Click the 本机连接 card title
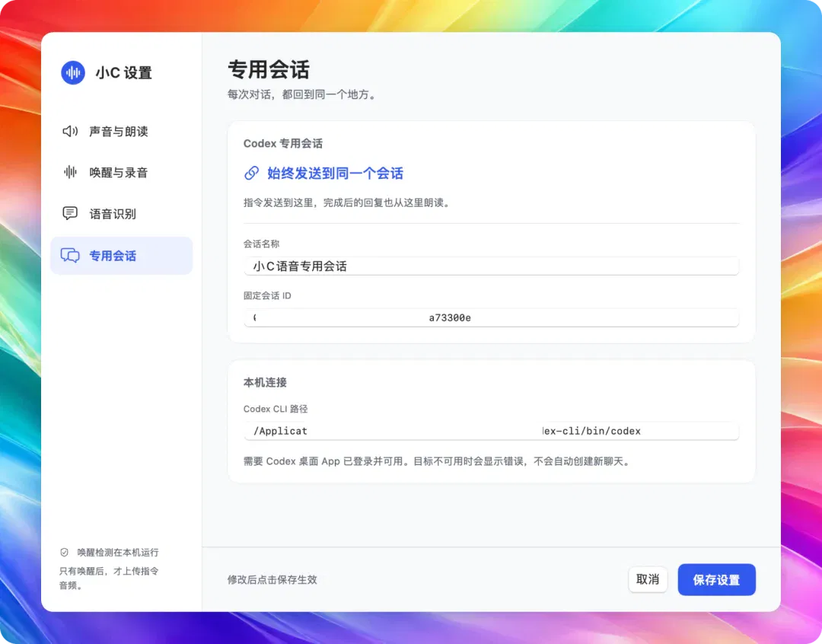Screen dimensions: 822x644 266,382
